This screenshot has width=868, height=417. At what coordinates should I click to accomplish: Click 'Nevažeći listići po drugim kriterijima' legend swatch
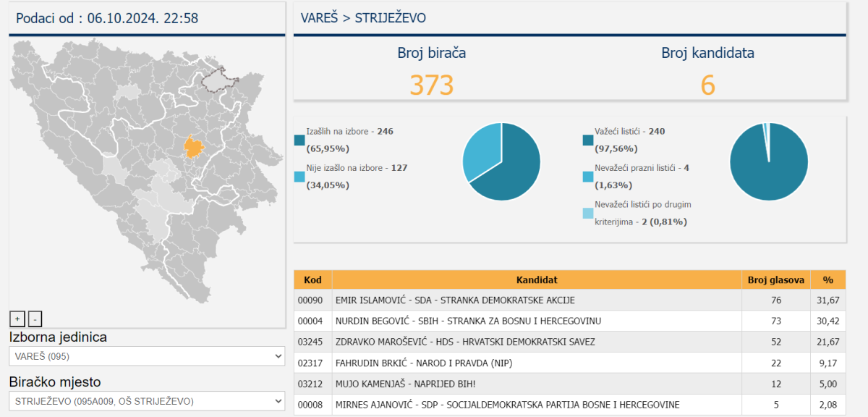click(x=588, y=213)
